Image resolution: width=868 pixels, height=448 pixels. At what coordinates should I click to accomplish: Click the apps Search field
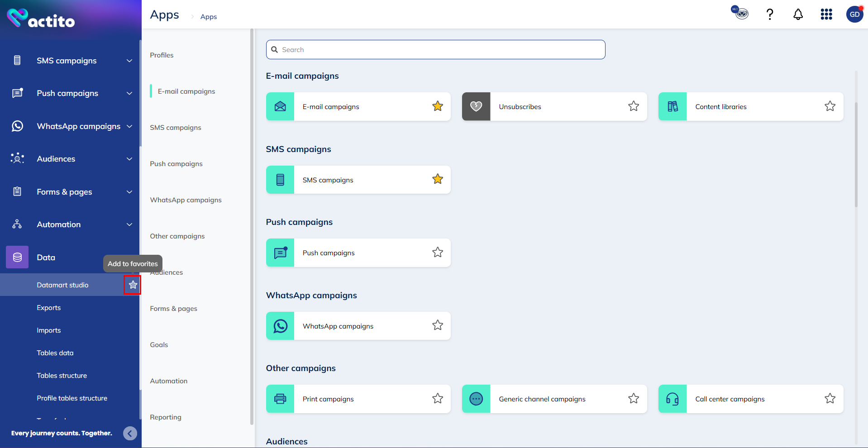coord(435,50)
